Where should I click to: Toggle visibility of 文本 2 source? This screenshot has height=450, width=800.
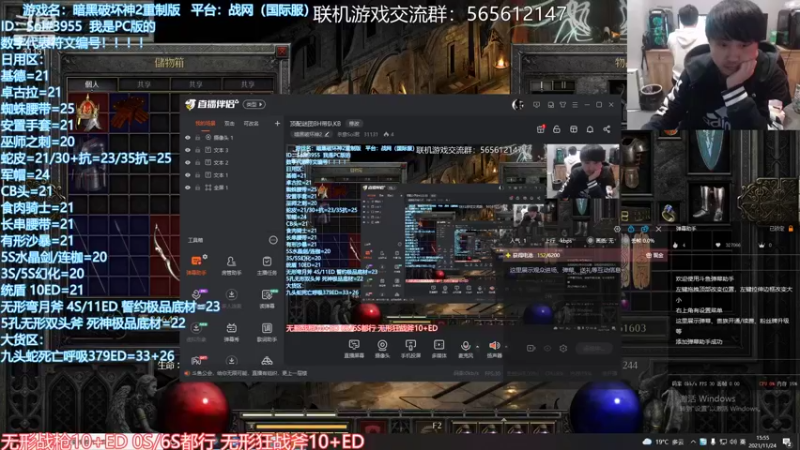188,163
